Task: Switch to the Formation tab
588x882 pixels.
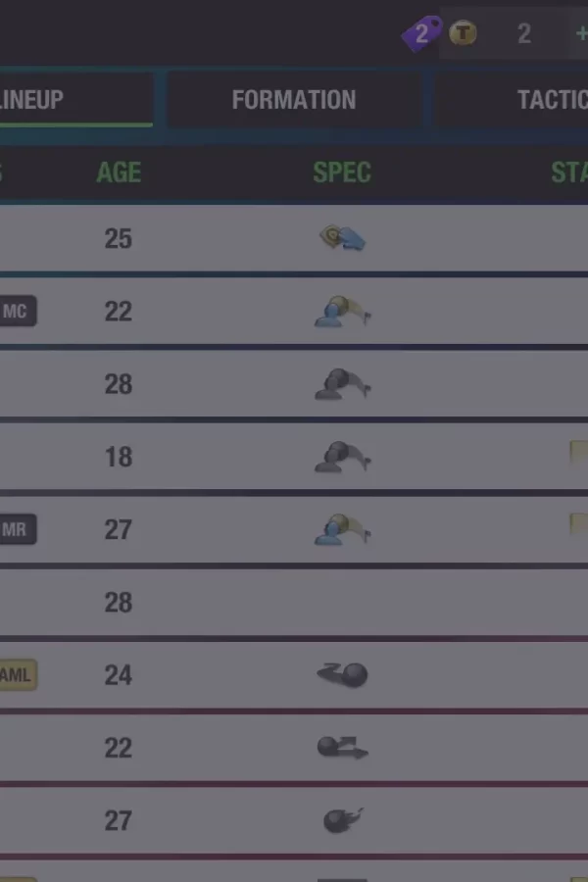Action: (293, 100)
